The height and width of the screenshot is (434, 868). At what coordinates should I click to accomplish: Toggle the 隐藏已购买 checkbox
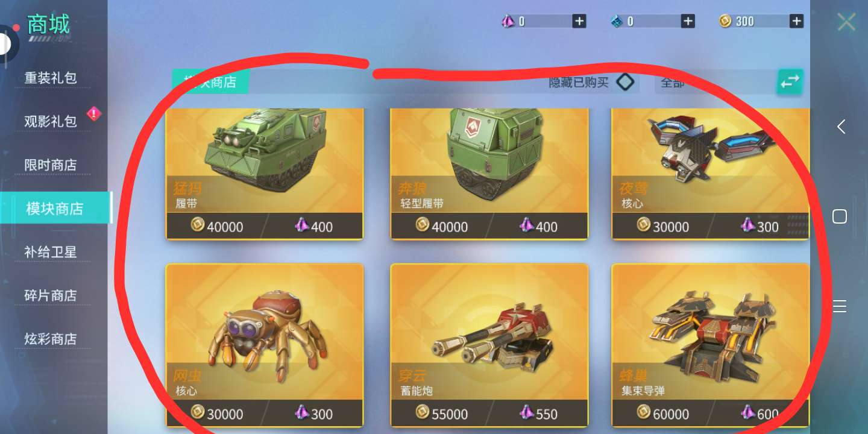click(x=625, y=82)
